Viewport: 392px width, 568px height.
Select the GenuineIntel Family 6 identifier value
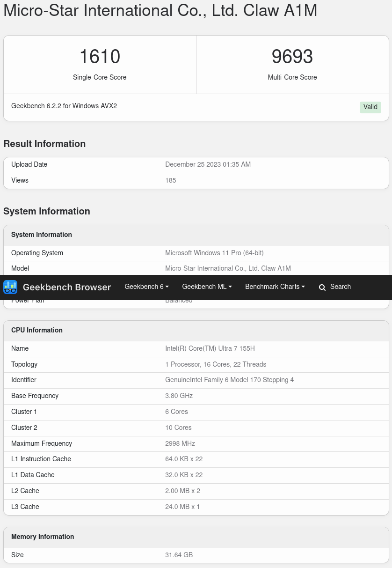click(229, 380)
